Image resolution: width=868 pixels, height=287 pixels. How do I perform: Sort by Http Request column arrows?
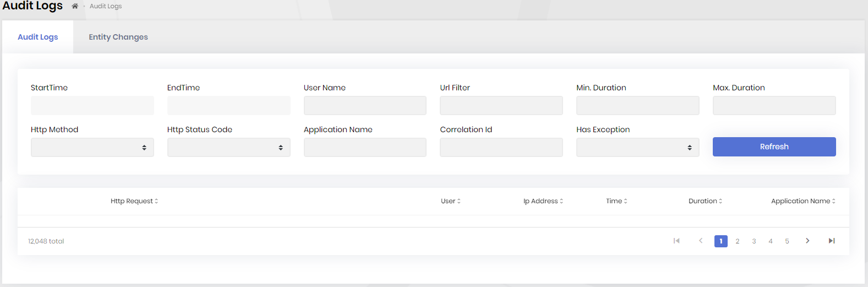pyautogui.click(x=156, y=201)
